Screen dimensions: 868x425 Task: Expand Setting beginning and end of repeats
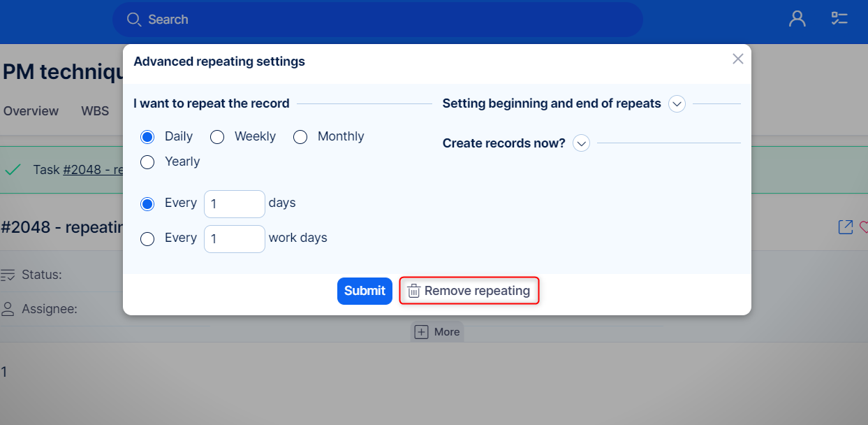click(x=677, y=104)
